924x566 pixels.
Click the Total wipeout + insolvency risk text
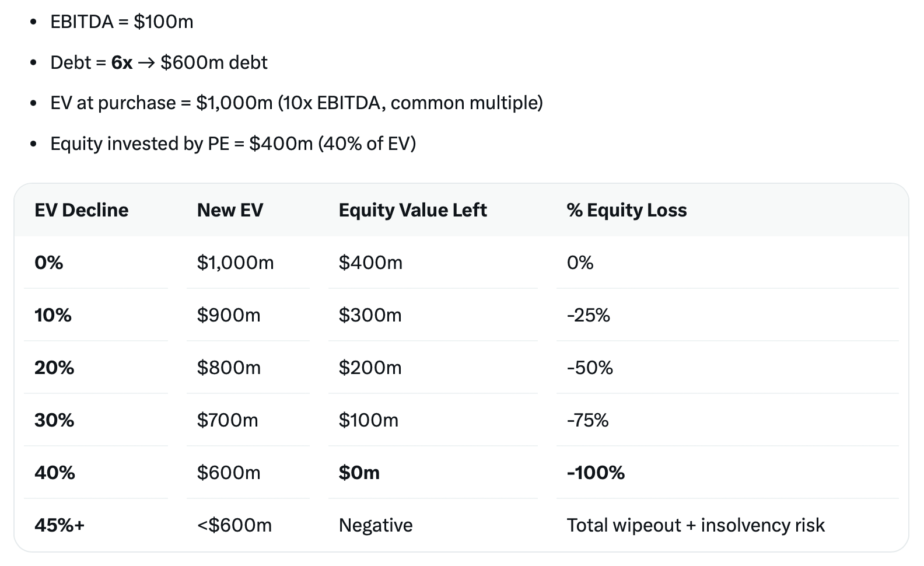tap(695, 525)
